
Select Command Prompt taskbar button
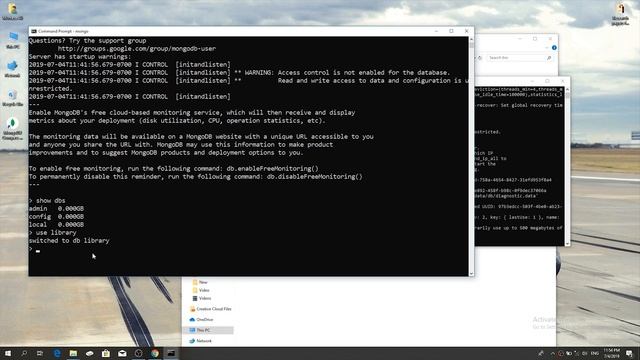[x=171, y=353]
